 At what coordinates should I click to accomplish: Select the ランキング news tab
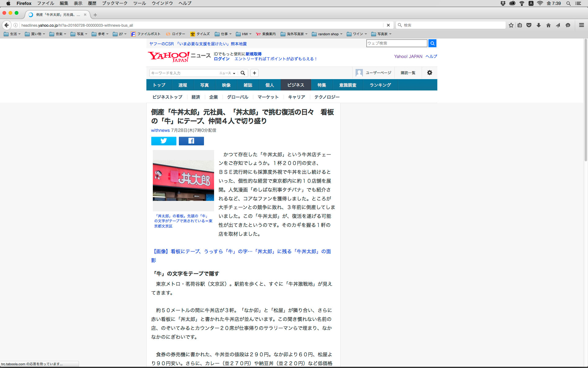coord(380,85)
